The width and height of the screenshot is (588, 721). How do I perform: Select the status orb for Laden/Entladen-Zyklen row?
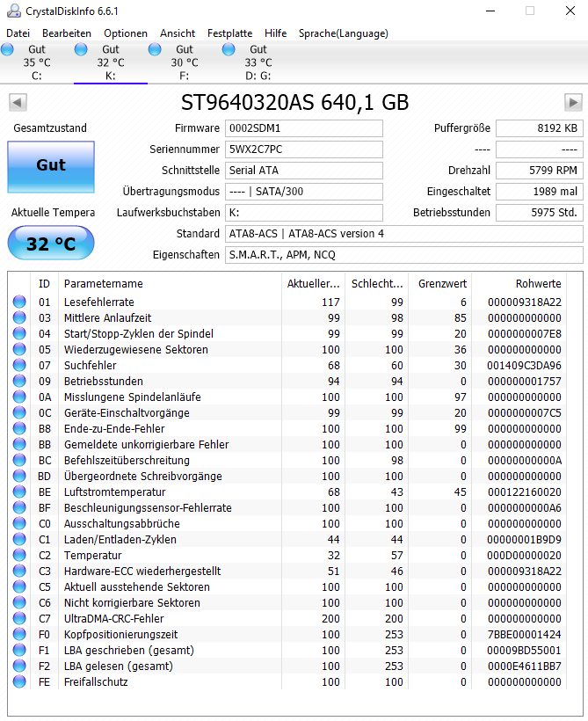pos(19,539)
